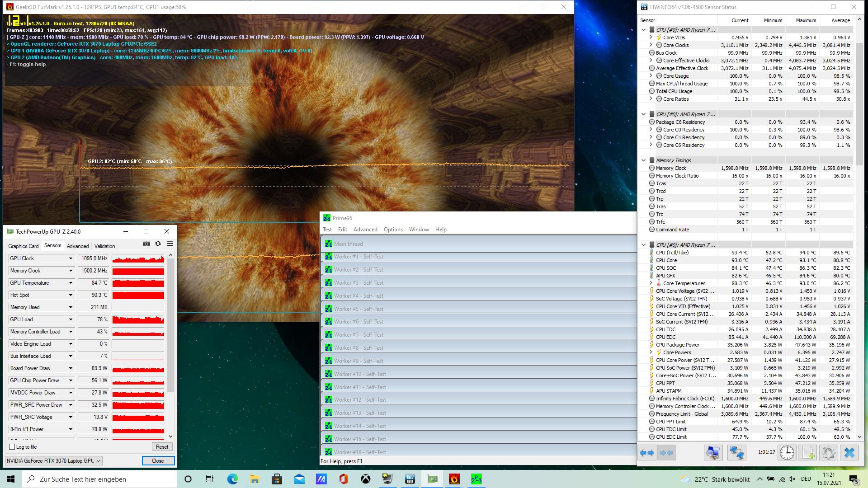Expand Core Clocks row in HWiNFO

point(651,45)
